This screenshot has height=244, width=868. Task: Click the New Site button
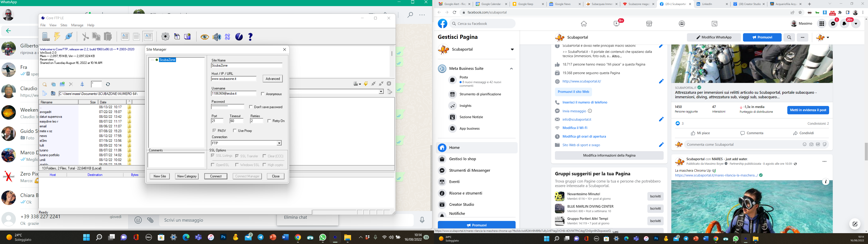coord(160,176)
